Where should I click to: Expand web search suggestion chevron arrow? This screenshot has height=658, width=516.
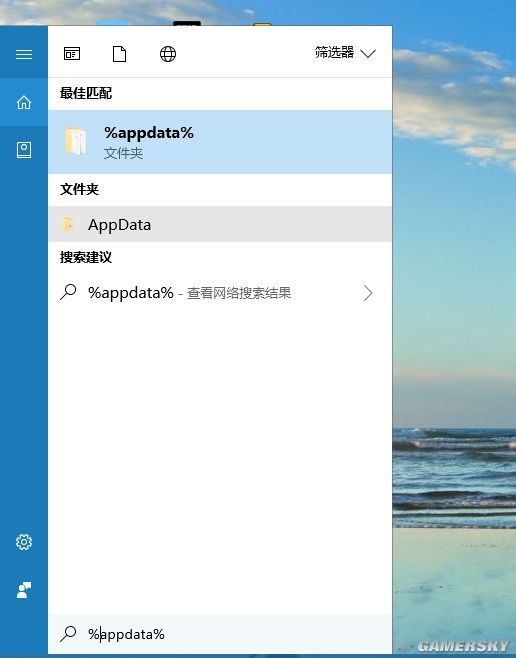click(368, 293)
